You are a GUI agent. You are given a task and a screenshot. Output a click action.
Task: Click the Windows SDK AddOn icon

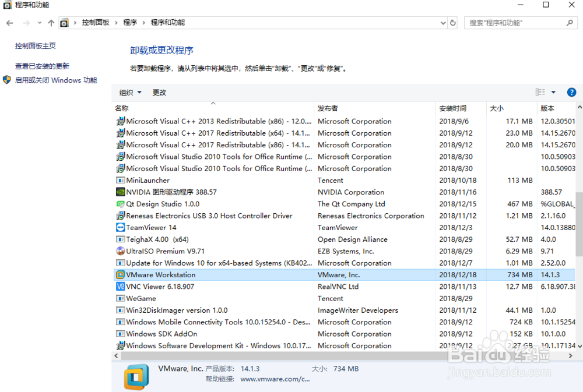click(x=120, y=334)
